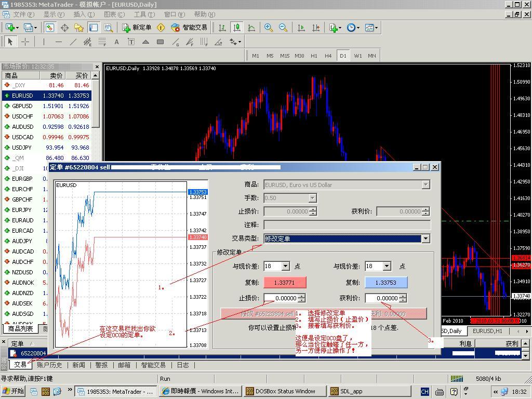
Task: Switch to SDL_app on the taskbar
Action: [x=369, y=391]
